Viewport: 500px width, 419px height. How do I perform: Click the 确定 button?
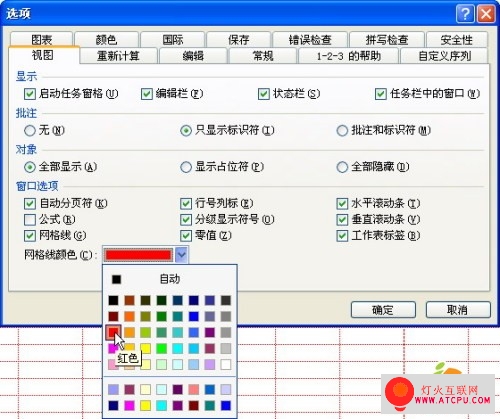[x=383, y=310]
